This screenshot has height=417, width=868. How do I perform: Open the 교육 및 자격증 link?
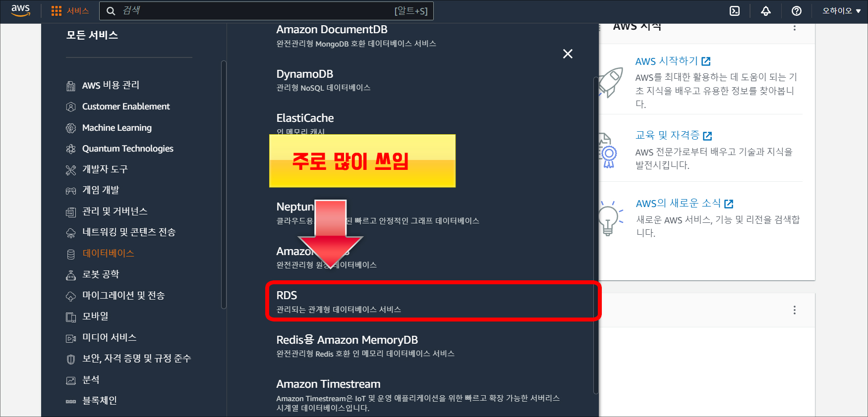[x=667, y=135]
